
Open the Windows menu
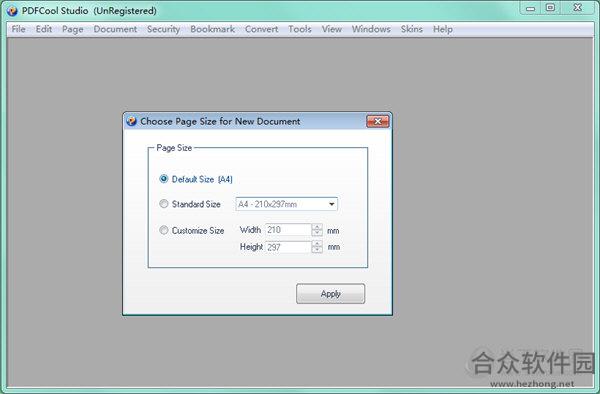(x=371, y=29)
